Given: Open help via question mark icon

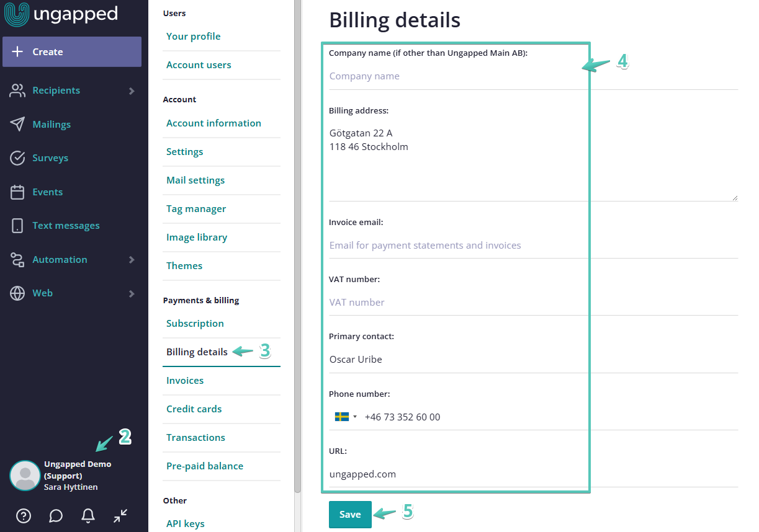Looking at the screenshot, I should pyautogui.click(x=23, y=515).
